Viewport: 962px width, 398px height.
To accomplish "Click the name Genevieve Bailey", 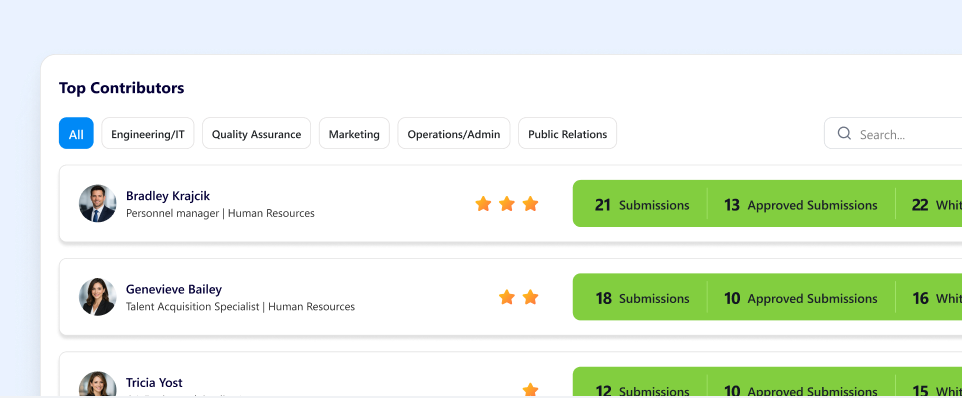I will (174, 289).
